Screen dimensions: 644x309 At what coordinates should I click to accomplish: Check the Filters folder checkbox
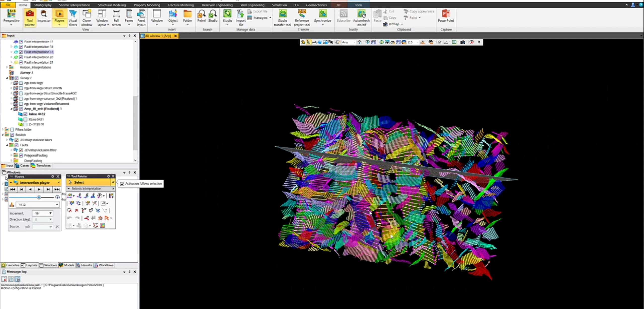(12, 130)
